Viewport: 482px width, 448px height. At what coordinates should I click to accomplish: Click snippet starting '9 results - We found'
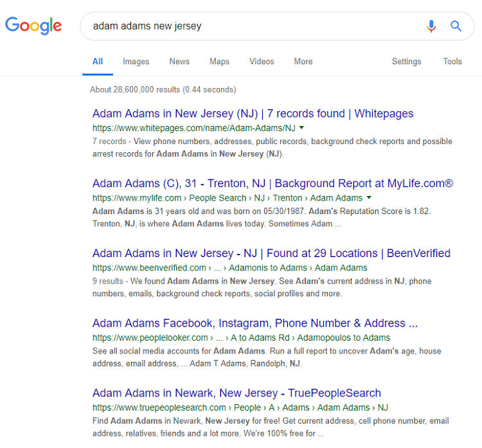click(x=262, y=287)
